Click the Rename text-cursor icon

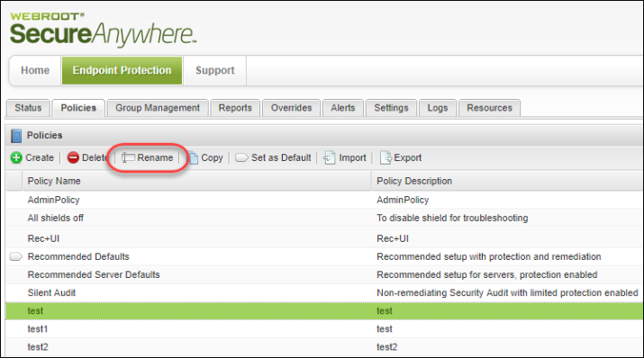[x=128, y=157]
